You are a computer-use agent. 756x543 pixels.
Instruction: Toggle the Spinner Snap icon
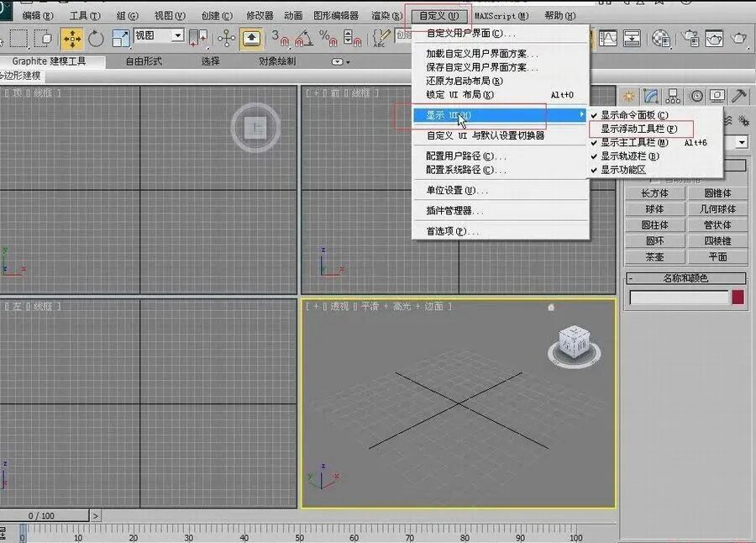[x=352, y=38]
